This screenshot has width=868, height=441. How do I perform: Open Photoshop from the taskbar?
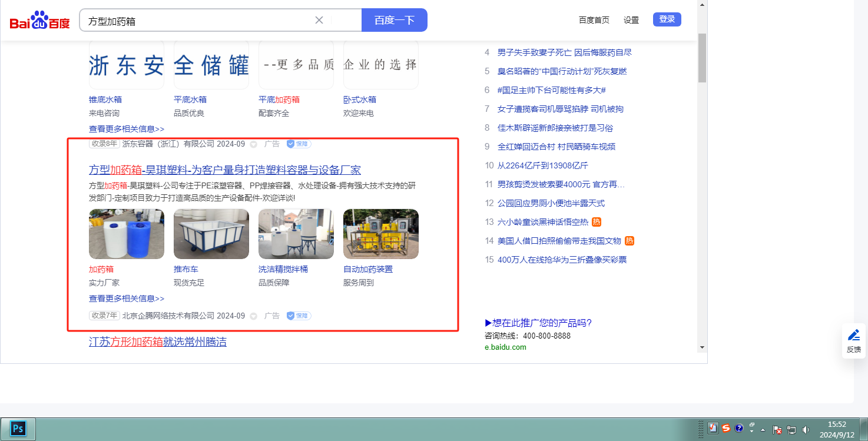click(x=18, y=429)
